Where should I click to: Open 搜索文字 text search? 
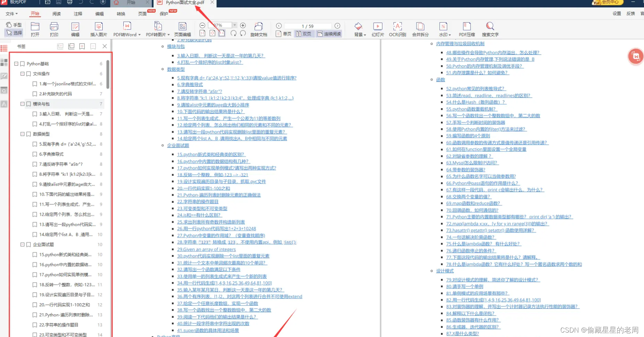point(490,29)
